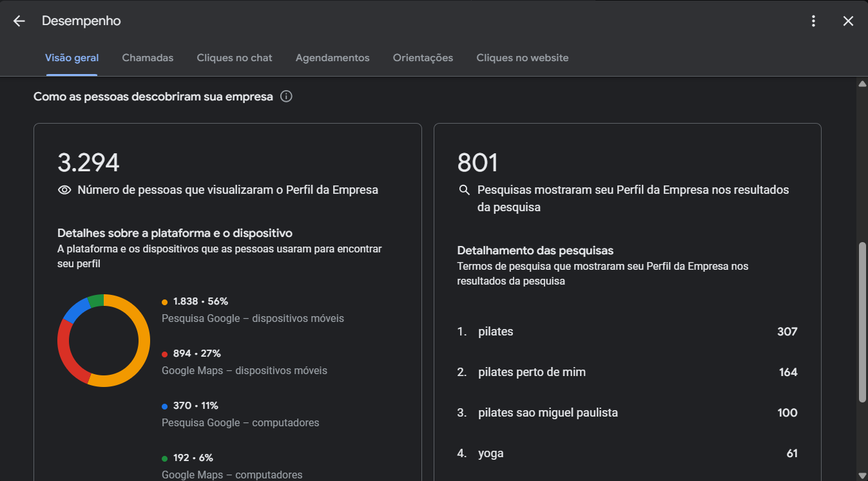Click the vertical scrollbar thumb

pos(862,322)
